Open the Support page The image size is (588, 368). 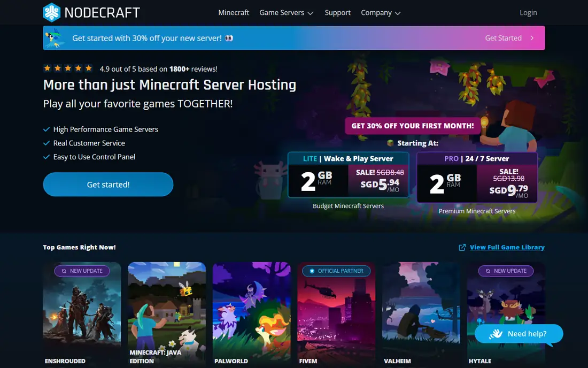point(337,12)
